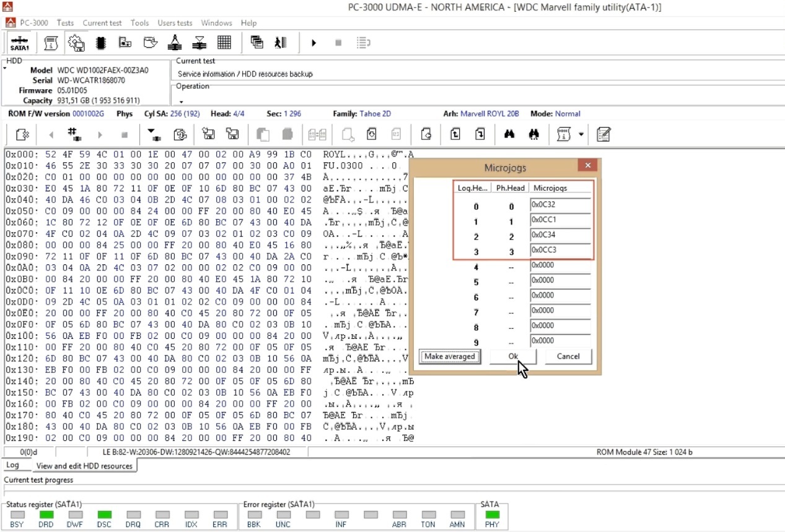This screenshot has width=785, height=532.
Task: Click the compass calibration icon
Action: 175,43
